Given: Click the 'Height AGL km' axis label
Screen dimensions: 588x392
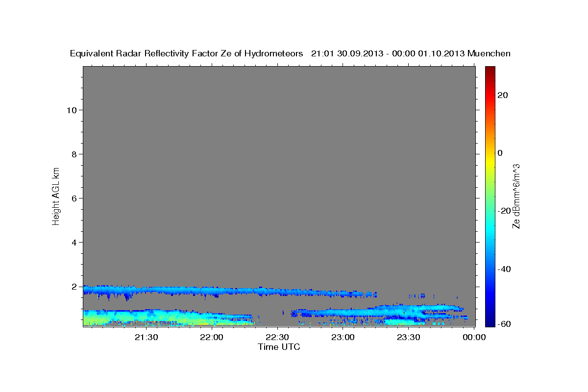Looking at the screenshot, I should pyautogui.click(x=56, y=196).
